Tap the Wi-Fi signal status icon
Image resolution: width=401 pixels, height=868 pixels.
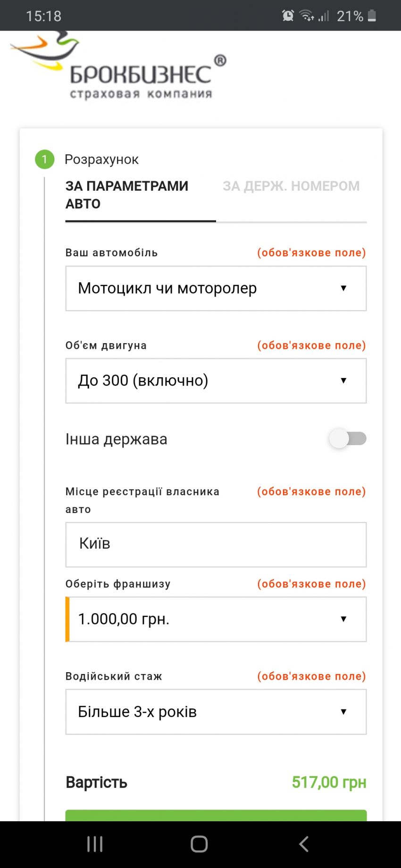(307, 16)
